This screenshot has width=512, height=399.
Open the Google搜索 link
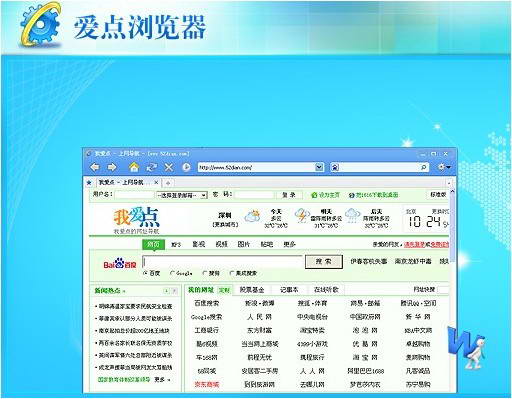[206, 317]
